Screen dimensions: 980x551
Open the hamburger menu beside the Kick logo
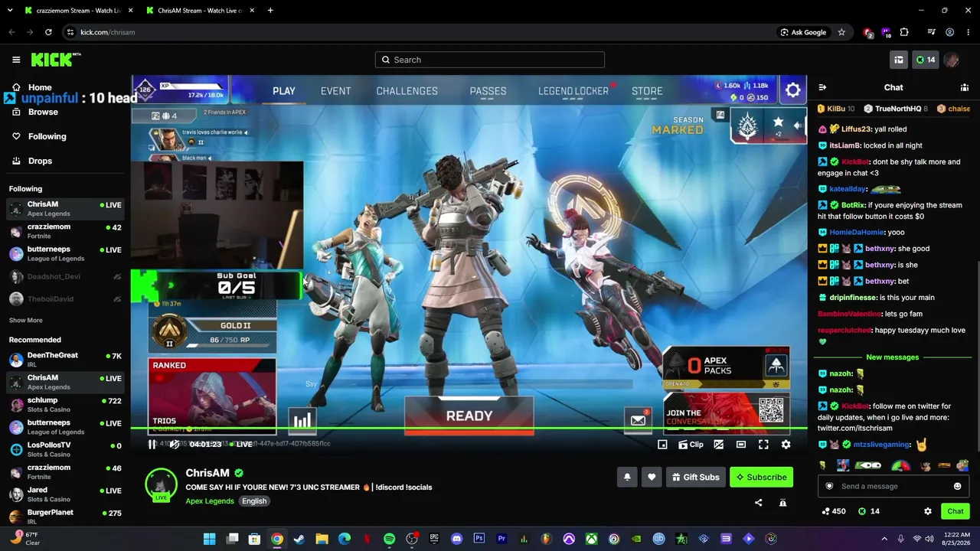[16, 60]
